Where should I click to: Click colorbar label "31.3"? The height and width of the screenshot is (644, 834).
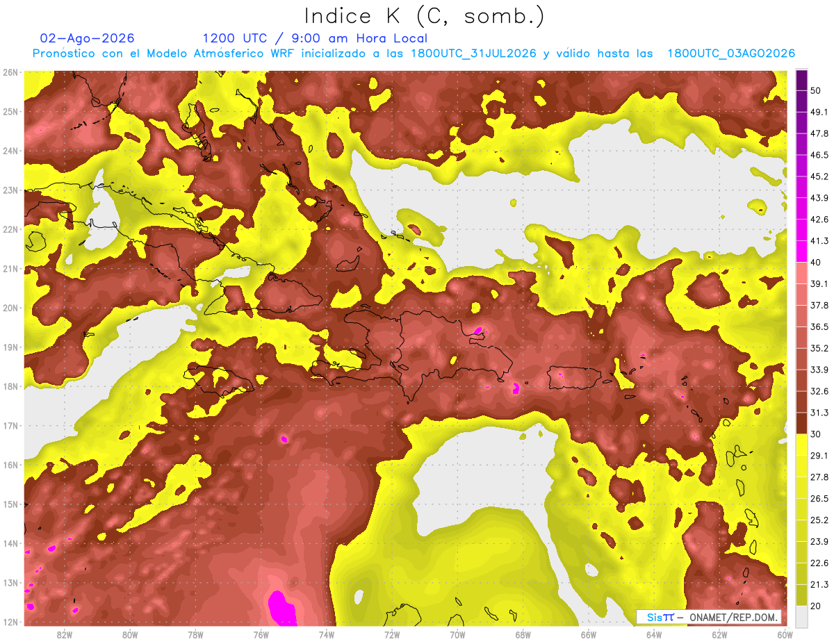click(x=819, y=413)
